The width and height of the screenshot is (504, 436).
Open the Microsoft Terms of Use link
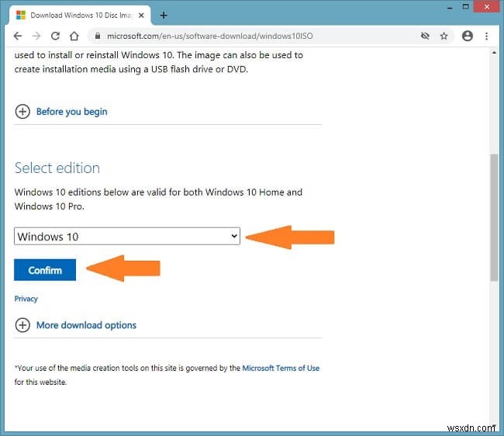281,369
